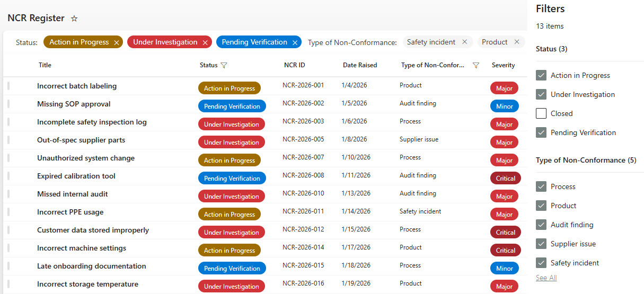Click the Status column filter icon
Viewport: 644px width, 294px height.
pyautogui.click(x=224, y=65)
